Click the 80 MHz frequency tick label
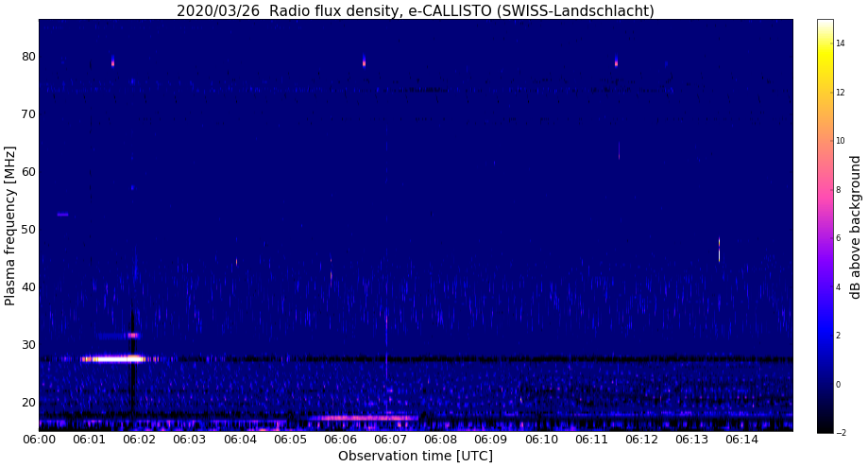Image resolution: width=868 pixels, height=467 pixels. (x=28, y=57)
